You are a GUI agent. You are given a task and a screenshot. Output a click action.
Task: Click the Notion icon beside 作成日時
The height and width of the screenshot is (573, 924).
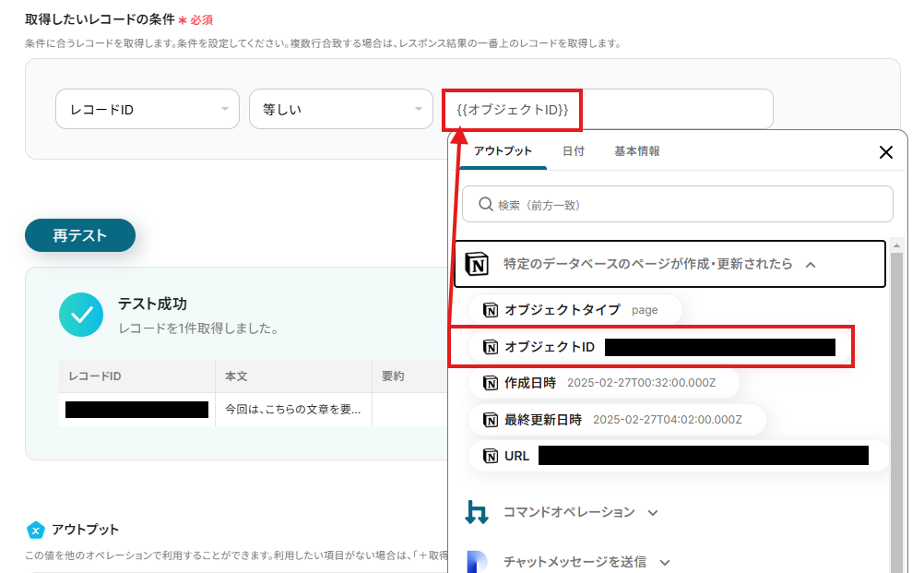click(x=491, y=382)
